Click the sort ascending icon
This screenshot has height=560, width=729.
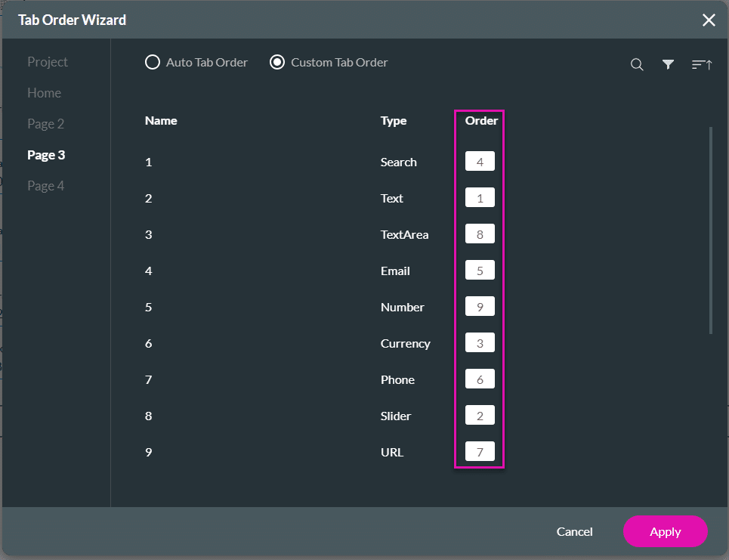click(701, 64)
